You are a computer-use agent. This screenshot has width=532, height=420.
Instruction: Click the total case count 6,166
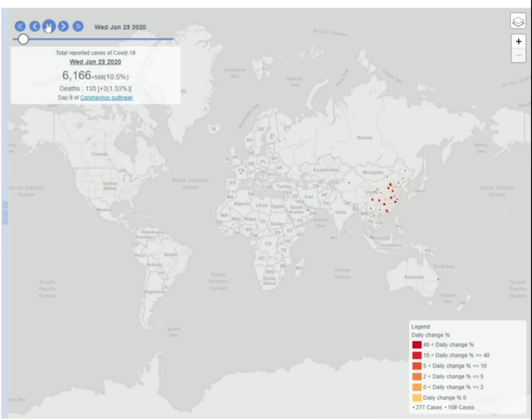(77, 75)
